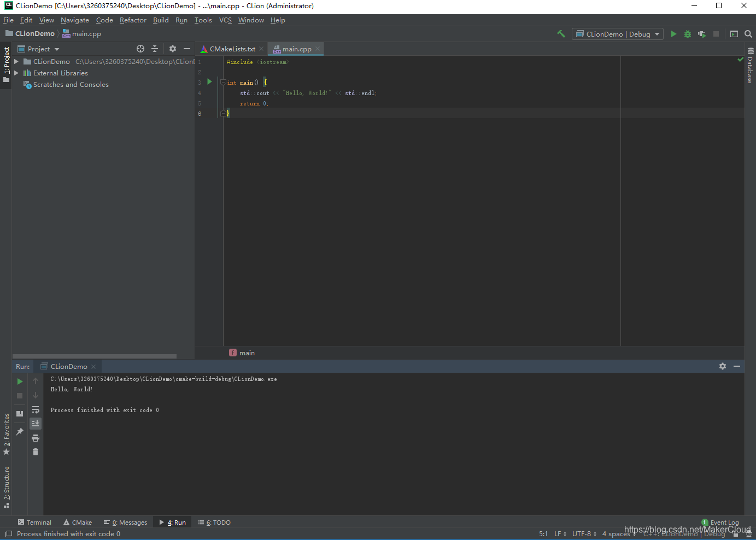The image size is (756, 540).
Task: Click the Hector inspector icon in status bar
Action: pyautogui.click(x=749, y=534)
